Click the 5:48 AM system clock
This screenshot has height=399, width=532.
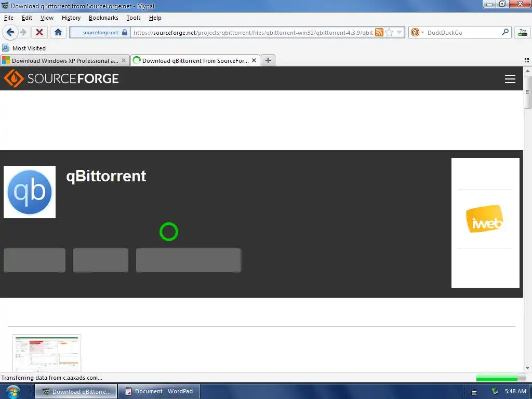[515, 391]
